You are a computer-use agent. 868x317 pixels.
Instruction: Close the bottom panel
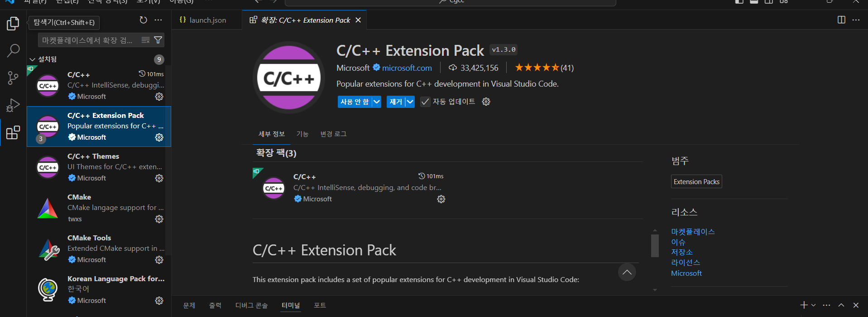pos(856,305)
